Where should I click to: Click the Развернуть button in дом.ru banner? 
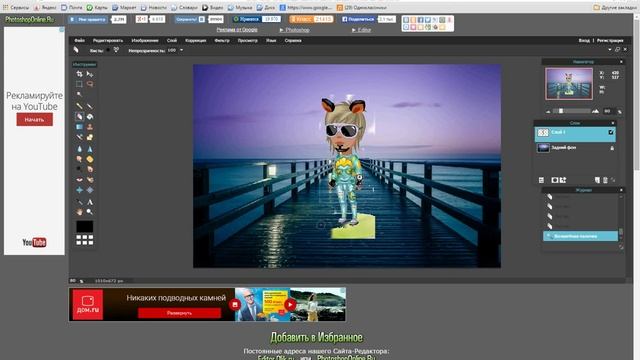[179, 313]
